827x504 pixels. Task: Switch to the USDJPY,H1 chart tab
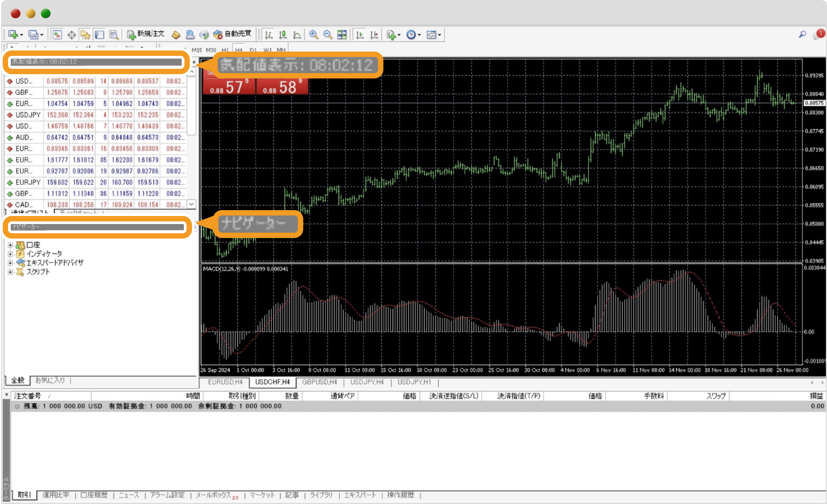coord(414,382)
